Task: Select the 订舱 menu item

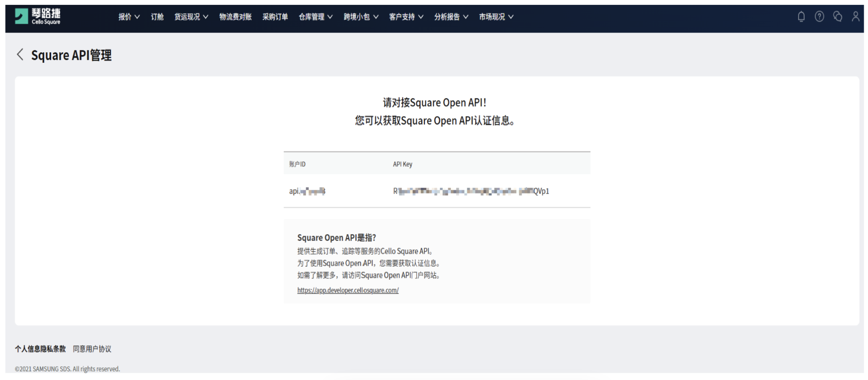Action: tap(157, 17)
